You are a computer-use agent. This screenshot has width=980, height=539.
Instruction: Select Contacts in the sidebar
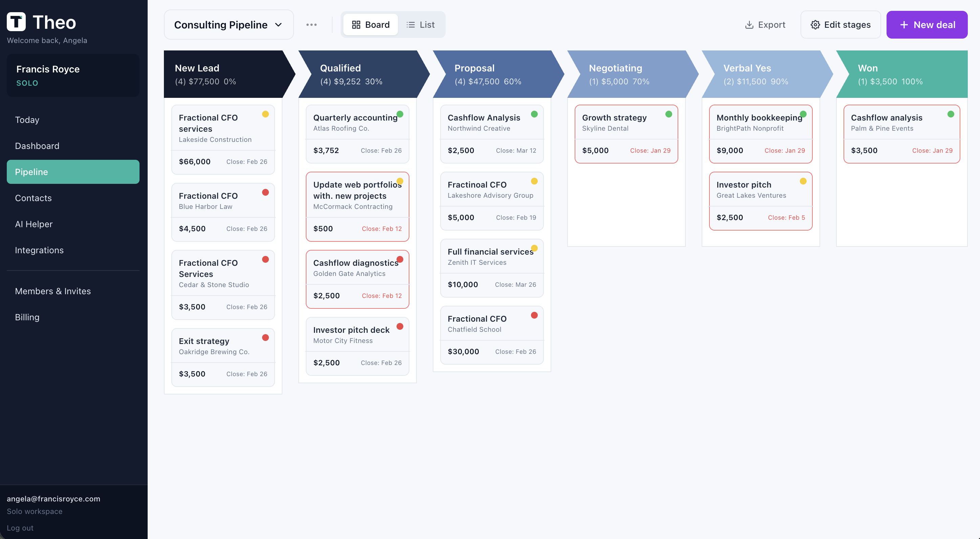click(33, 198)
